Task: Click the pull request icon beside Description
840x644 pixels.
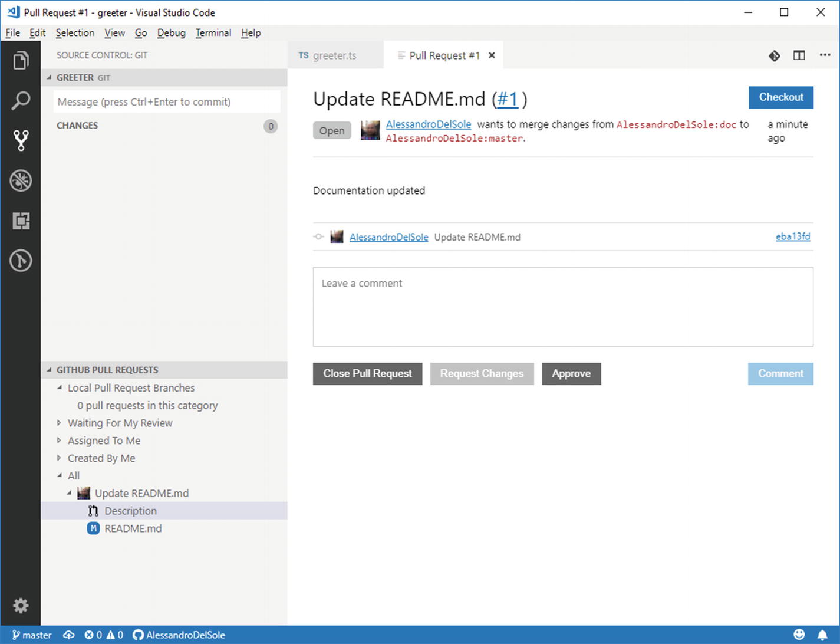Action: [93, 511]
